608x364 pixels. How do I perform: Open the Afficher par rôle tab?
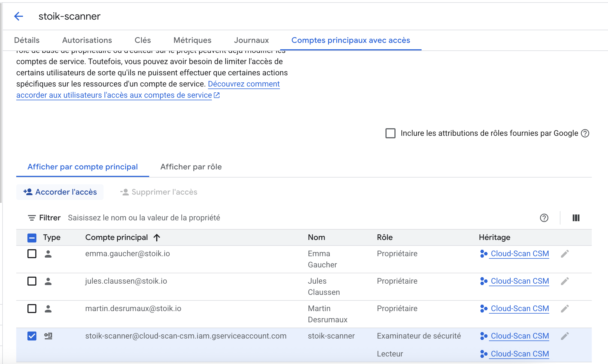click(191, 167)
